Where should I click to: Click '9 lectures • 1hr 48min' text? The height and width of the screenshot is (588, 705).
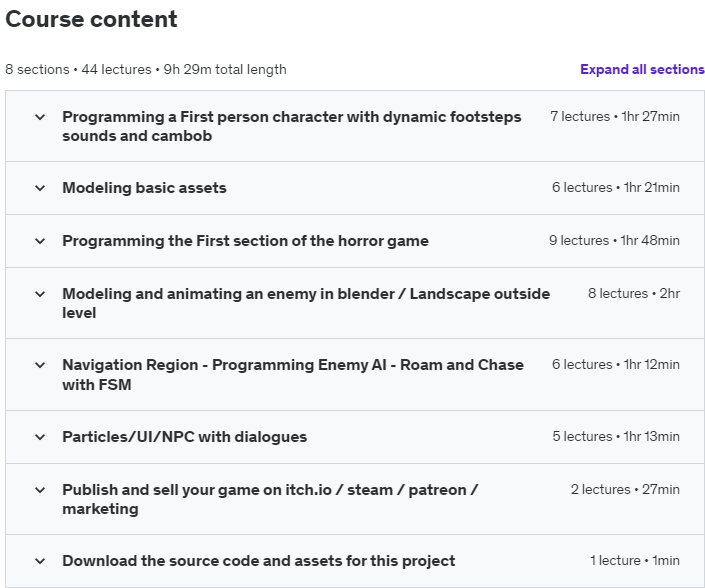tap(614, 241)
